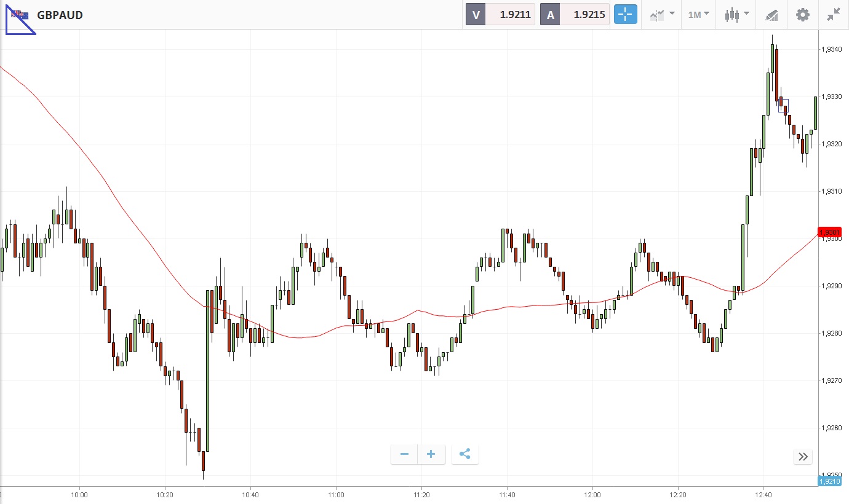Click the blue 1.9210 current price label

coord(830,481)
